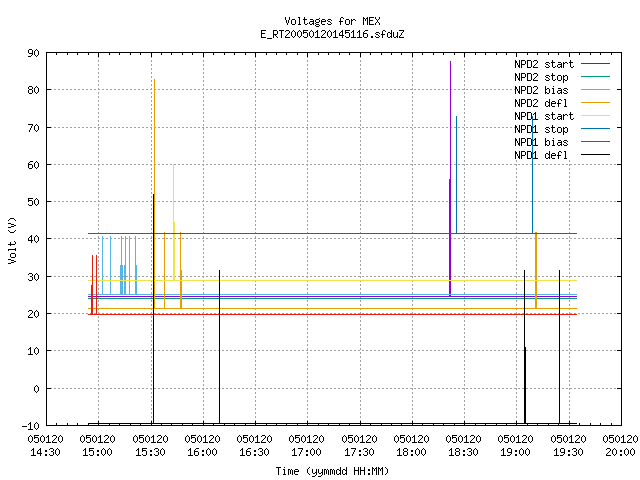
Task: Click the tall purple NPD2 start spike peak
Action: [x=450, y=62]
